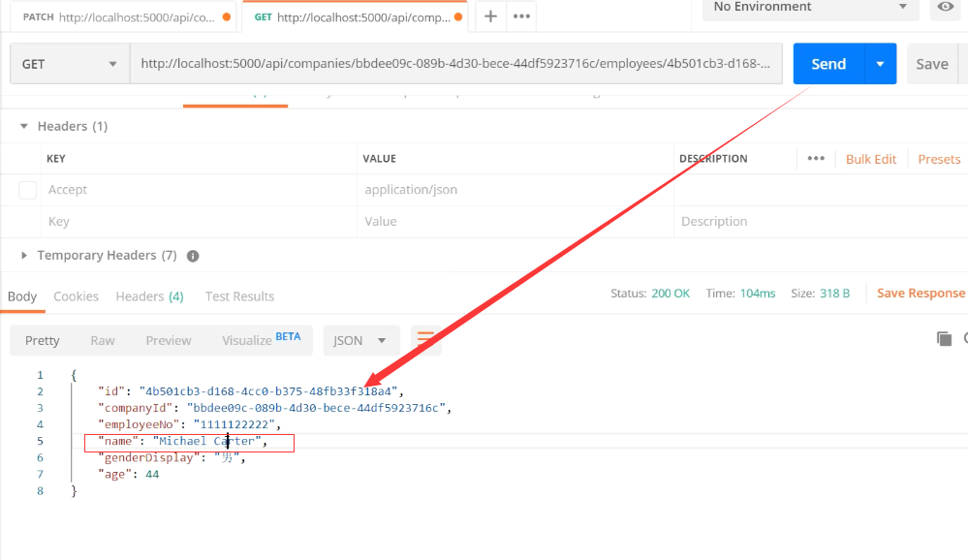Select the Pretty view mode
The width and height of the screenshot is (968, 560).
[42, 341]
